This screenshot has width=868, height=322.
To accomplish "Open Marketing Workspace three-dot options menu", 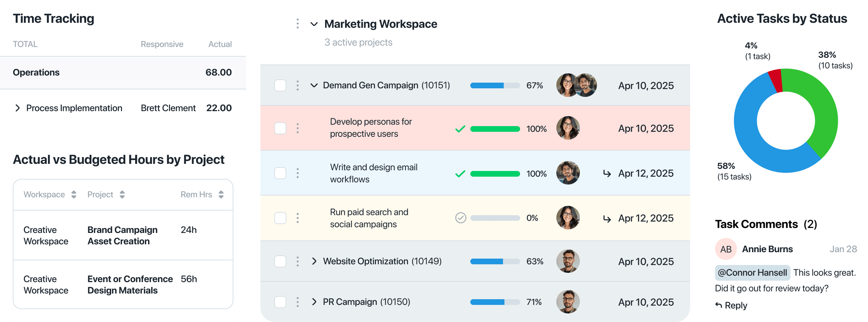I will pos(297,24).
